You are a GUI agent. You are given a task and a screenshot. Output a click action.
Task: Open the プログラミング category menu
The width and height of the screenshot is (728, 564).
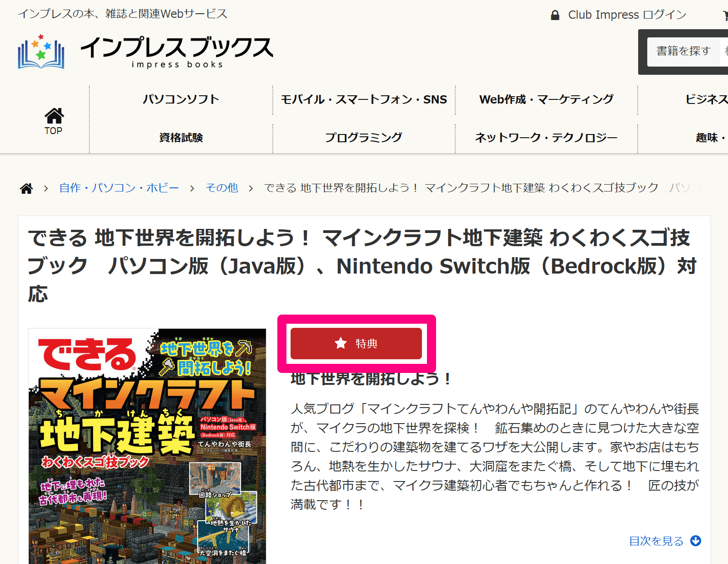pyautogui.click(x=364, y=137)
